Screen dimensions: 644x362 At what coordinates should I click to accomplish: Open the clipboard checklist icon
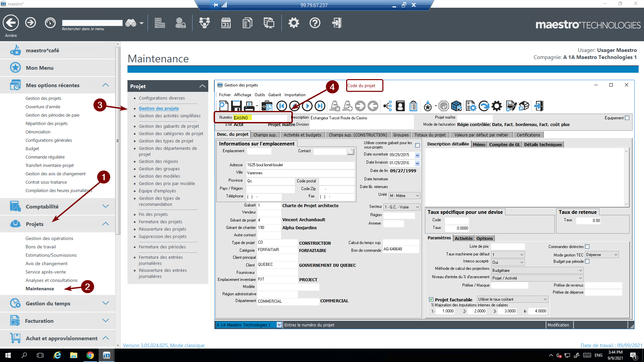point(413,106)
